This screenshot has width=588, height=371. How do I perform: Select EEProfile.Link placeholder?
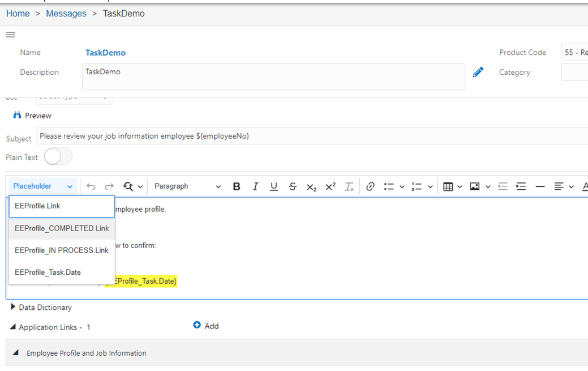click(x=62, y=206)
